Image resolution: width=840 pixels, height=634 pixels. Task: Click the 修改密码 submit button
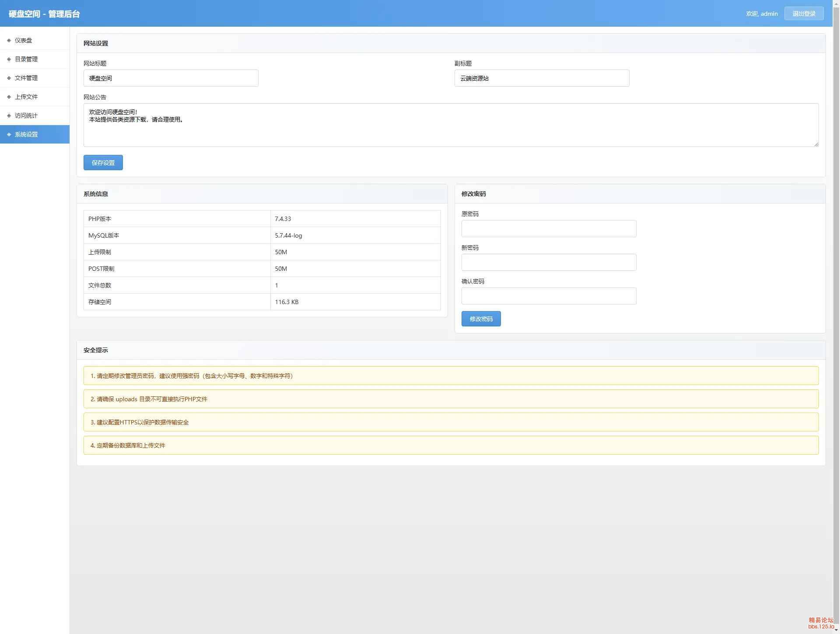pos(481,319)
